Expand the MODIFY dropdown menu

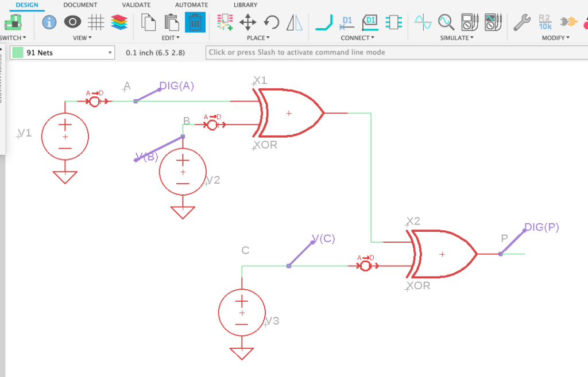click(x=556, y=38)
